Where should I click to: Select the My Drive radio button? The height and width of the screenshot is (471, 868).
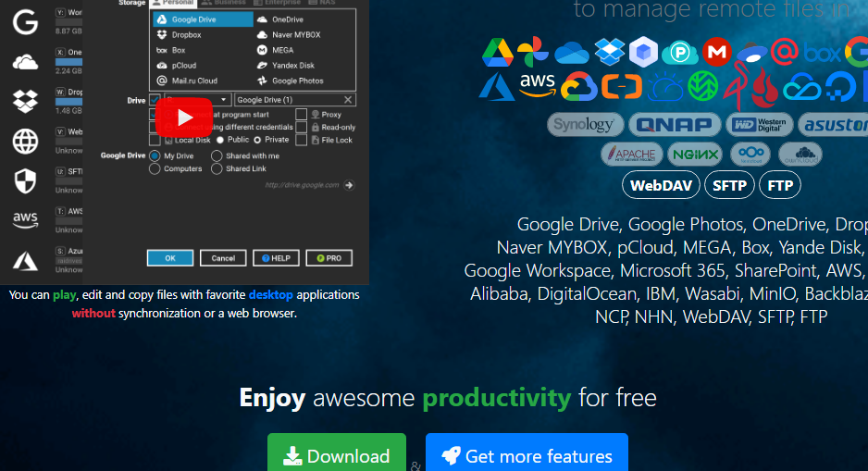(x=155, y=156)
